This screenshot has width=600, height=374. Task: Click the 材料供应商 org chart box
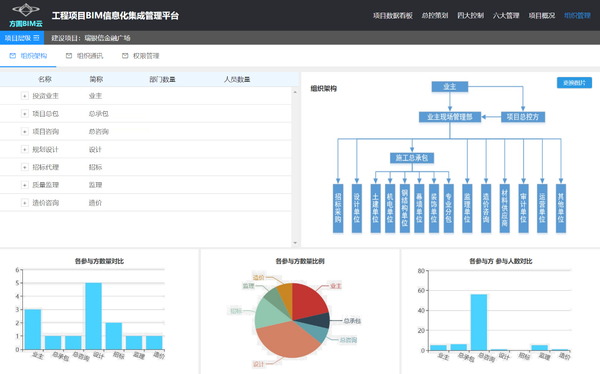click(505, 208)
